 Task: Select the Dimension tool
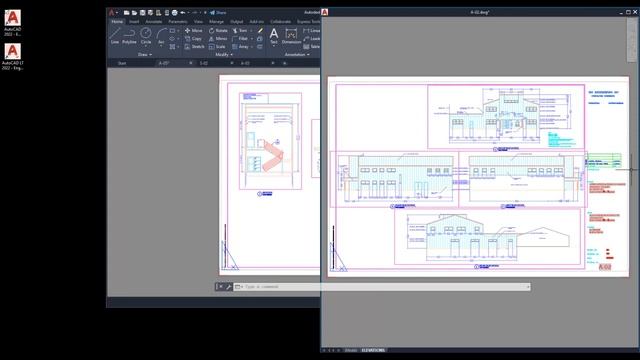click(291, 36)
